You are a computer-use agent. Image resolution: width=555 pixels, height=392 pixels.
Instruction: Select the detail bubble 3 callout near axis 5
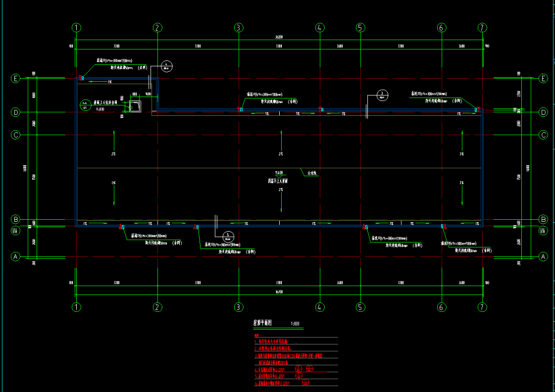(382, 94)
